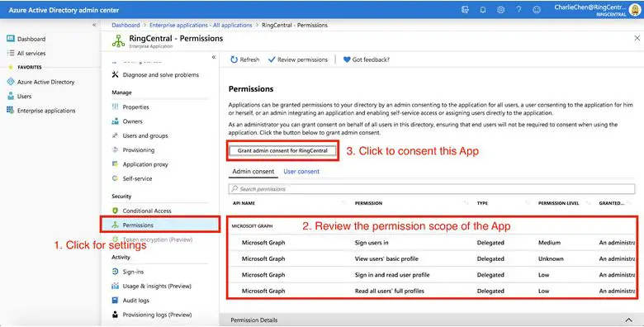Sort by the TYPE column arrows
Screen dimensions: 644x327
click(528, 203)
